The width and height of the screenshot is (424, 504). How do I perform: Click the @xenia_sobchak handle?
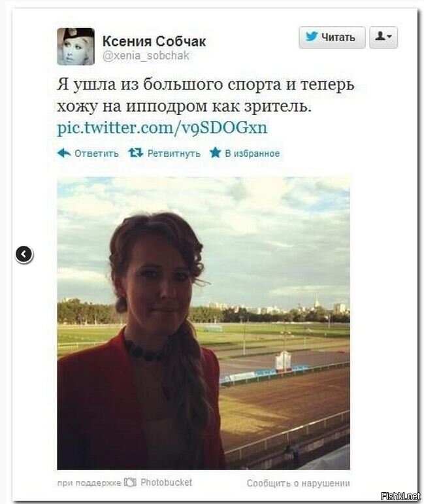click(146, 56)
